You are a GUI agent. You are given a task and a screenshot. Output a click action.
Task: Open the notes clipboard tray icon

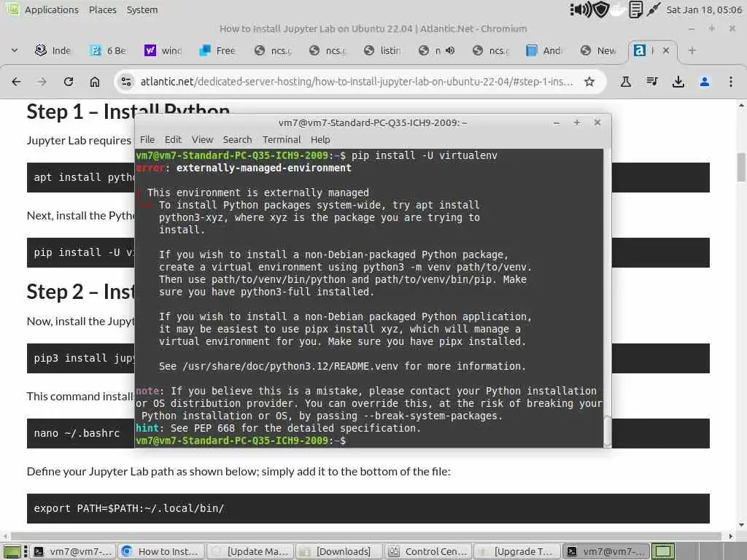coord(635,9)
